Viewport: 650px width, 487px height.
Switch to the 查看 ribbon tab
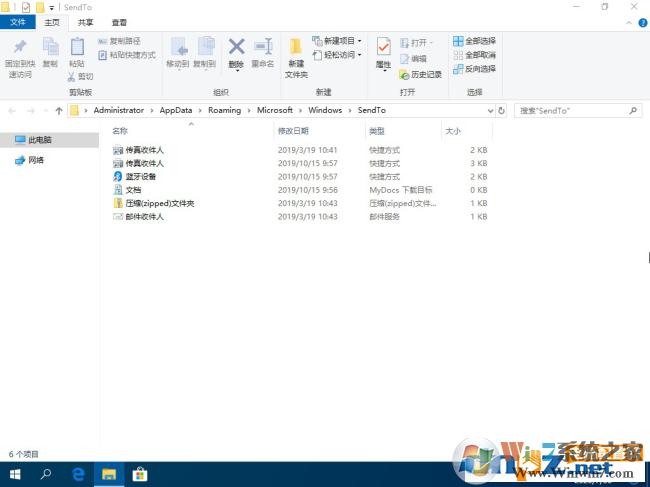pyautogui.click(x=119, y=22)
